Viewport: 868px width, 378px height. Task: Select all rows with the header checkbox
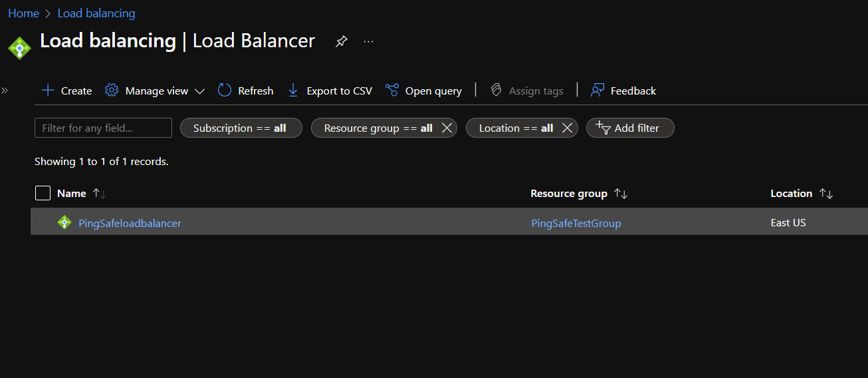pos(43,194)
